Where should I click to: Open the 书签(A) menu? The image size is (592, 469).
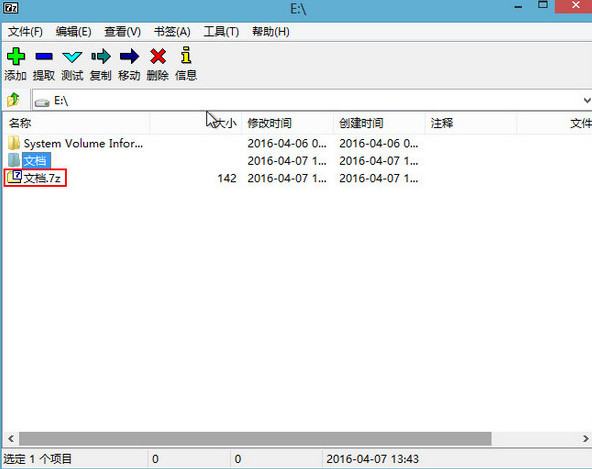172,32
